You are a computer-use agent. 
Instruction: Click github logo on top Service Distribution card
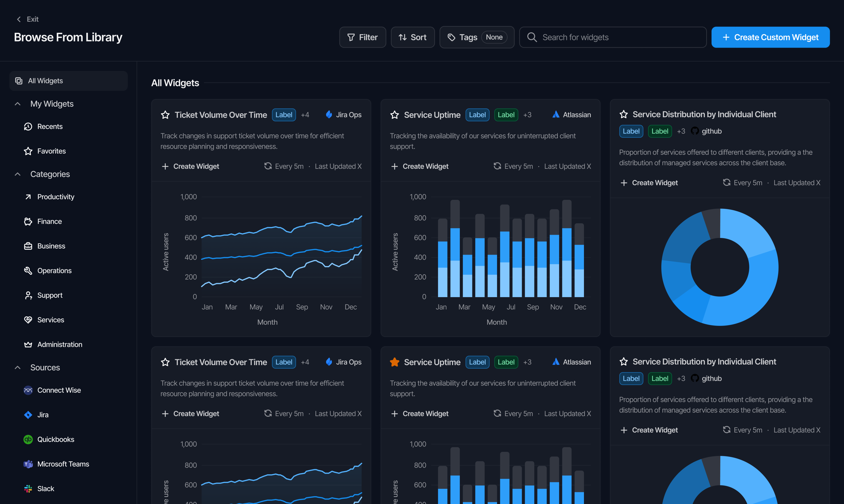pyautogui.click(x=695, y=131)
